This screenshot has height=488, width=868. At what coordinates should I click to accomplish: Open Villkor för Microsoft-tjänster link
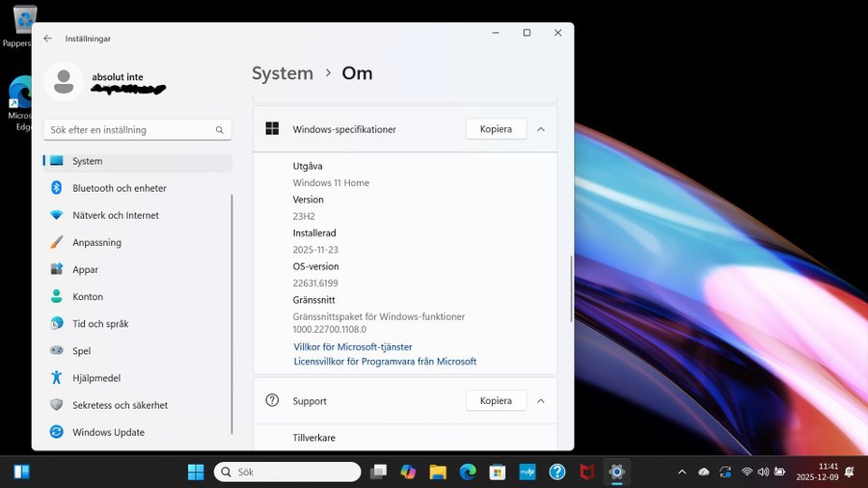click(x=352, y=346)
